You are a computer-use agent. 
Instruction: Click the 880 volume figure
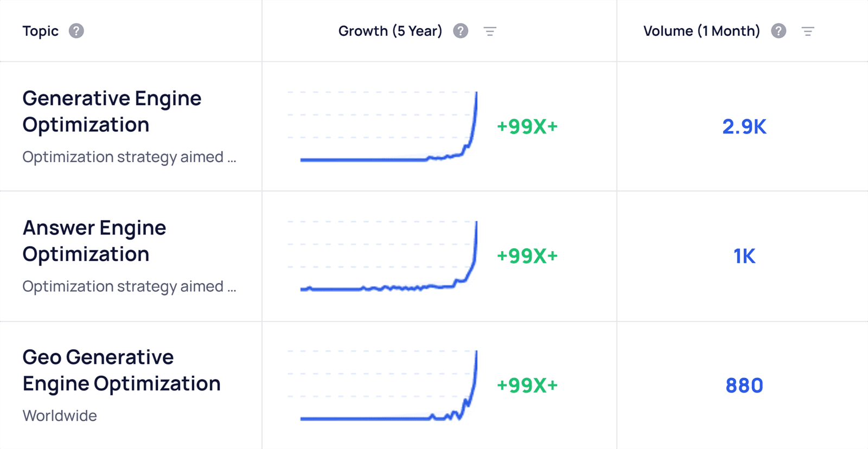[744, 385]
